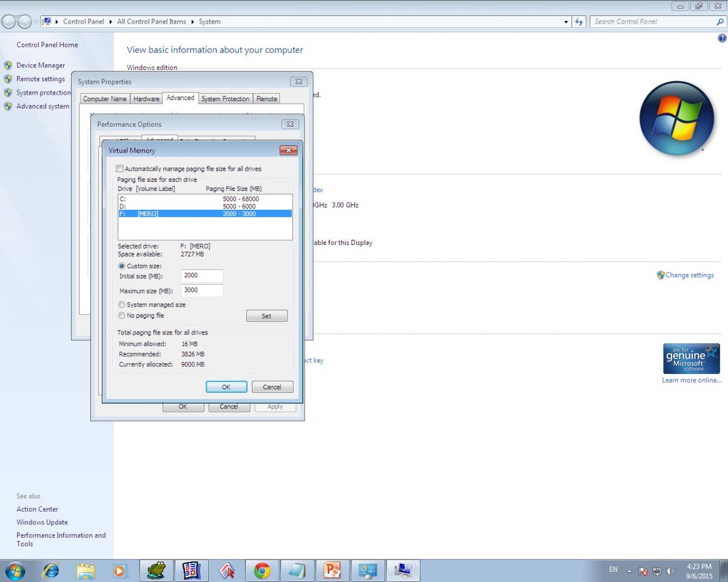Open Windows Media Player from taskbar
The image size is (728, 582).
coord(120,570)
